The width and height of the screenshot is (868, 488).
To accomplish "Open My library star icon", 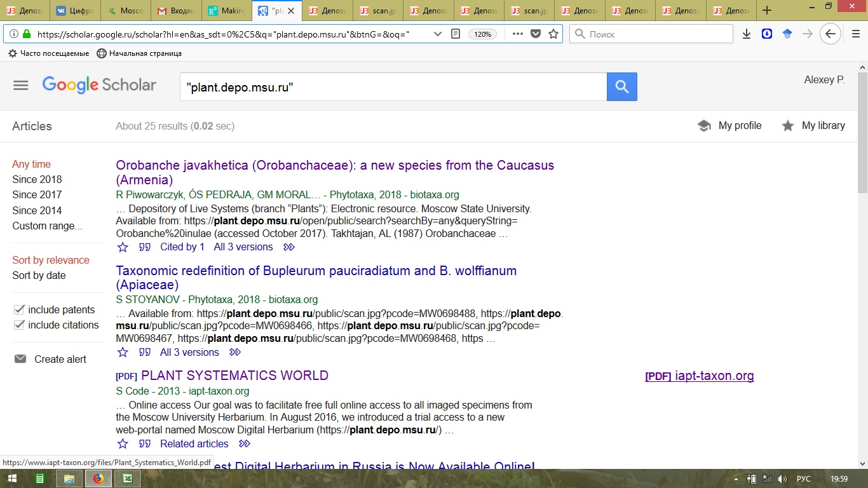I will tap(788, 126).
